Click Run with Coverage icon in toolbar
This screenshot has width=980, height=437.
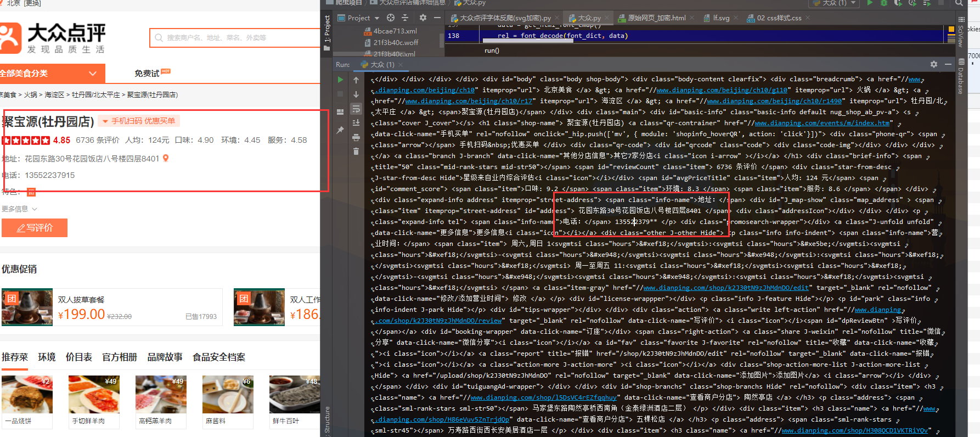pos(898,3)
